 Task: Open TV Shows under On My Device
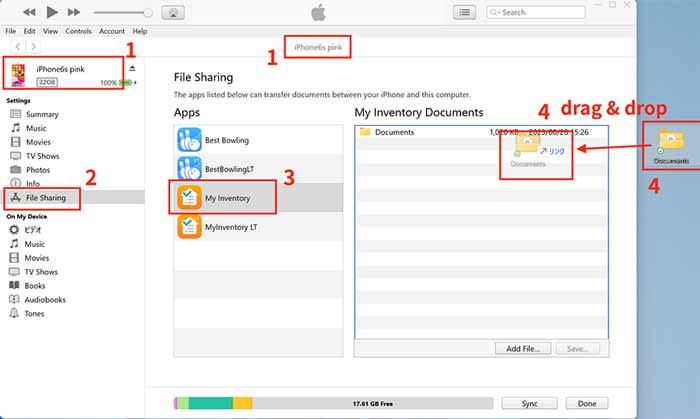tap(41, 272)
